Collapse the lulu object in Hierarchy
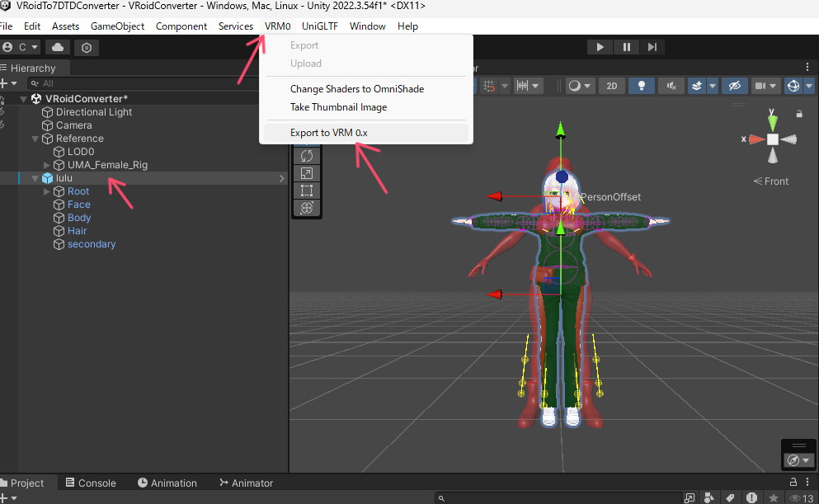The height and width of the screenshot is (504, 819). (34, 178)
